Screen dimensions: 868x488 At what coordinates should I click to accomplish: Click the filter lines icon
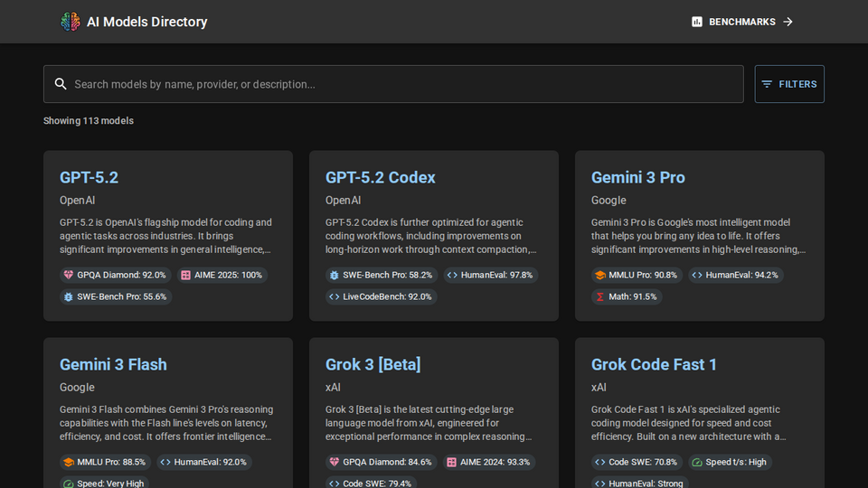pyautogui.click(x=767, y=84)
